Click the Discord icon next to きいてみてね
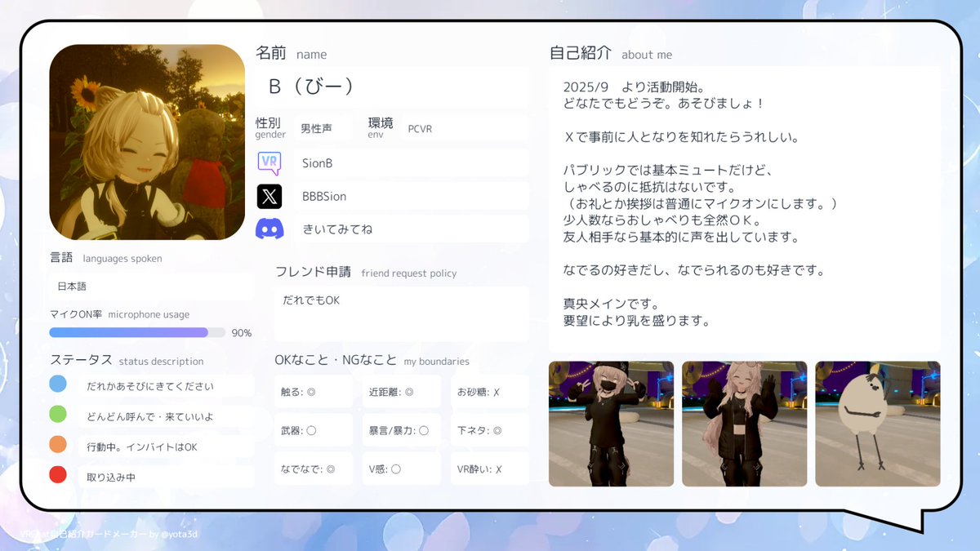This screenshot has width=980, height=551. (x=269, y=229)
